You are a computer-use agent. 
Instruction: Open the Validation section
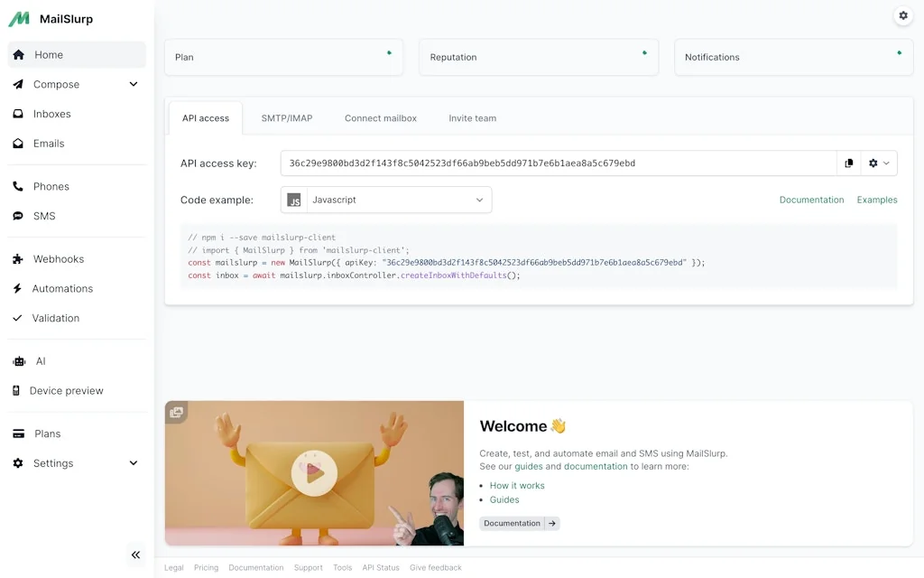[57, 318]
